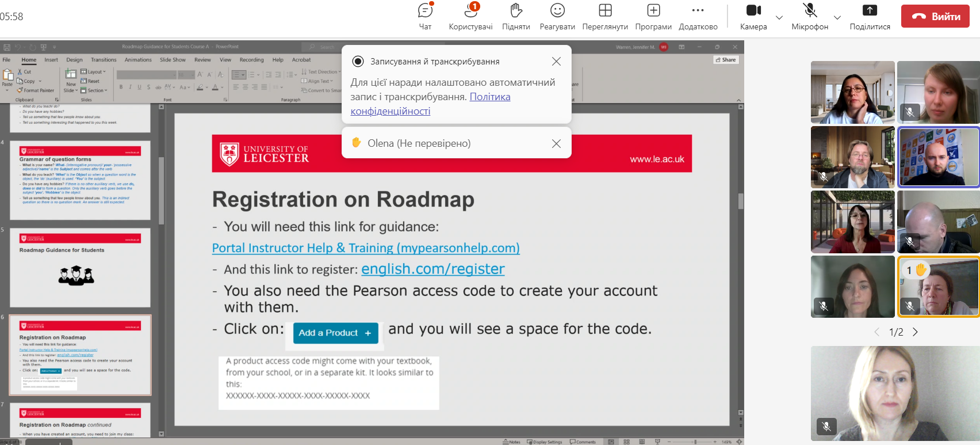The image size is (980, 445).
Task: Raise hand with the Підняти button
Action: coord(516,17)
